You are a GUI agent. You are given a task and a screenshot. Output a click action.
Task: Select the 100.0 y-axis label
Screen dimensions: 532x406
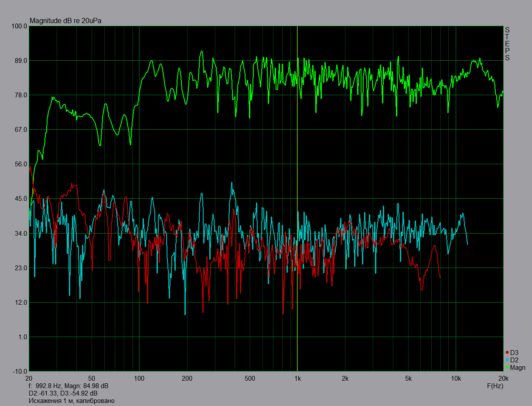coord(19,26)
